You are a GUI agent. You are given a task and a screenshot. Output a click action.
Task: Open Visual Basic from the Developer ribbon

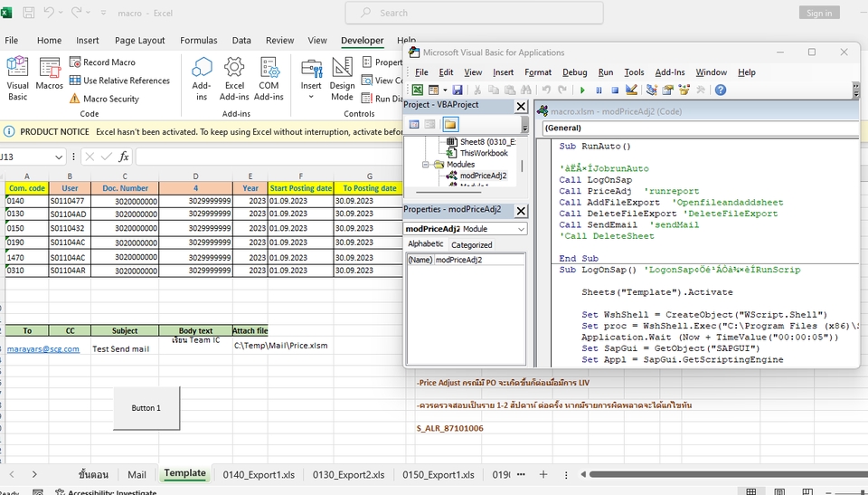18,77
